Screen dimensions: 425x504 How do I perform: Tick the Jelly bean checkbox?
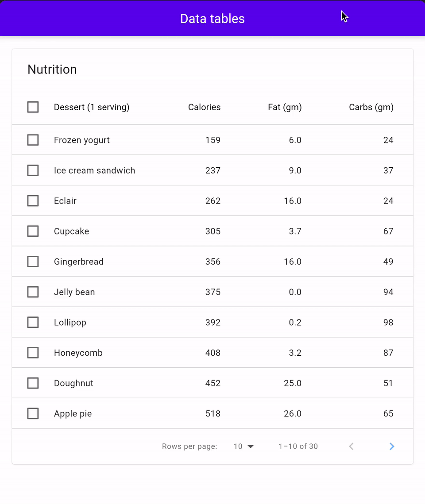[x=33, y=292]
